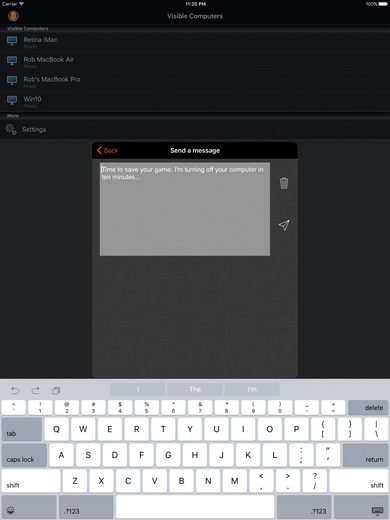
Task: Tap the undo arrow on the keyboard bar
Action: 15,390
